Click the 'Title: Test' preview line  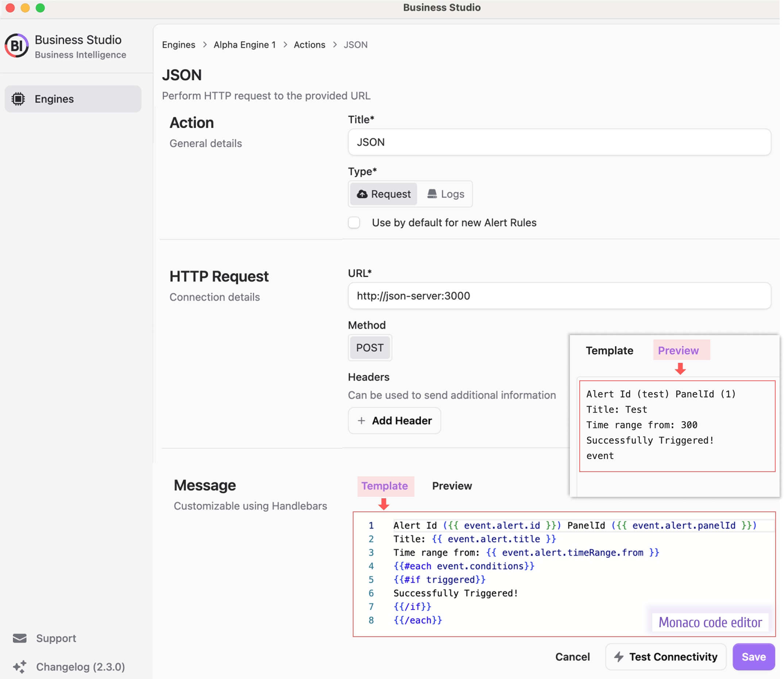click(x=617, y=409)
